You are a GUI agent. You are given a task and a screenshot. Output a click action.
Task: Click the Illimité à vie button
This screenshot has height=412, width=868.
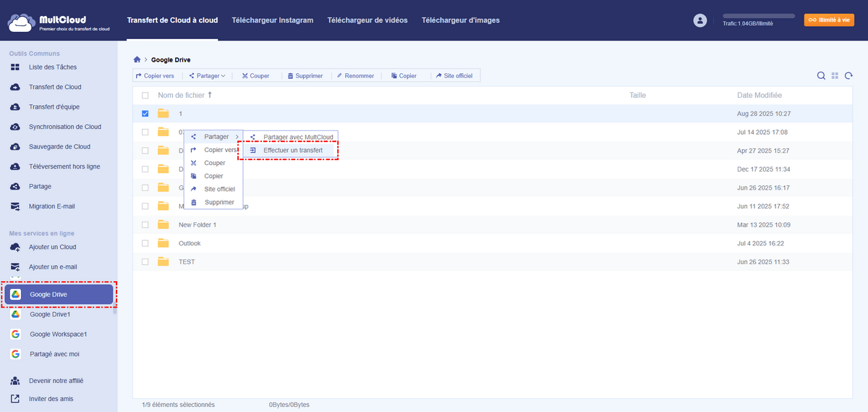coord(829,20)
